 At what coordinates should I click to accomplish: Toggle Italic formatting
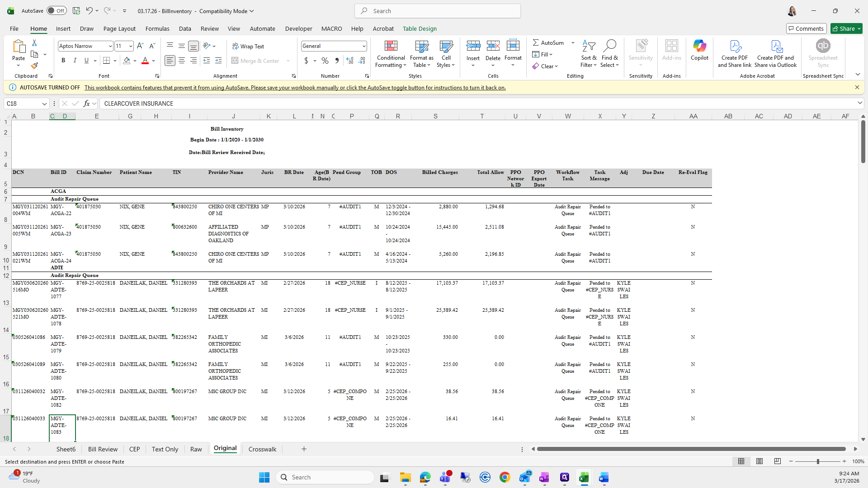tap(75, 61)
